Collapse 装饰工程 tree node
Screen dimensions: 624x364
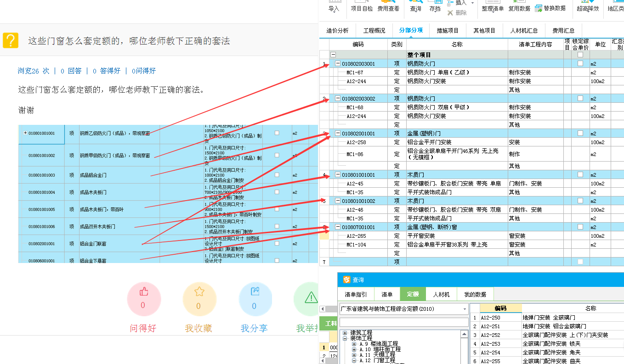coord(345,338)
